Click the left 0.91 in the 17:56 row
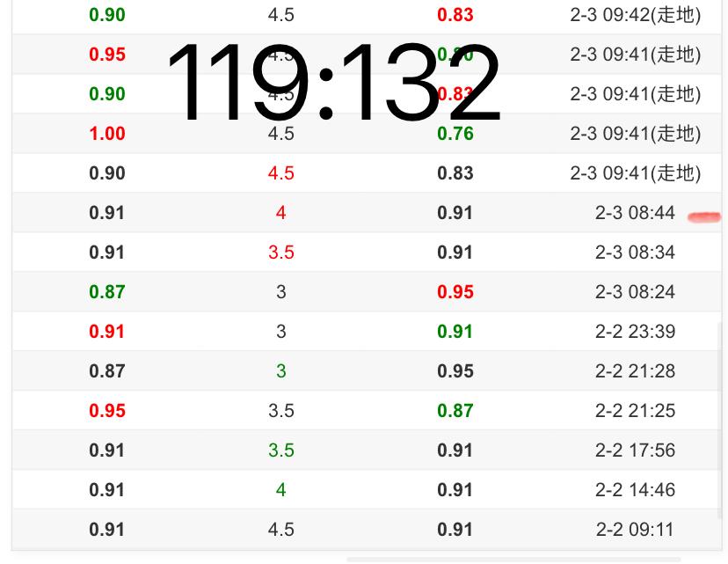Screen dimensions: 728x564 (106, 450)
